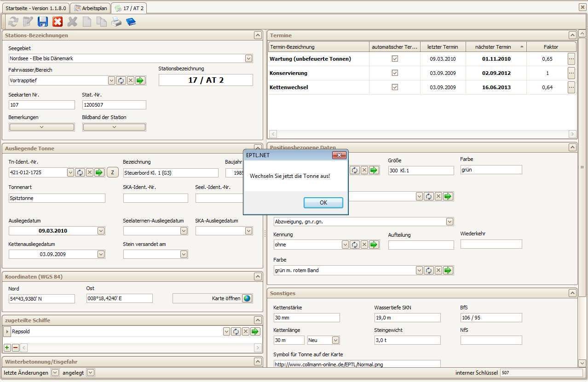The image size is (588, 382).
Task: Open ship Repsold via green arrow
Action: (255, 331)
